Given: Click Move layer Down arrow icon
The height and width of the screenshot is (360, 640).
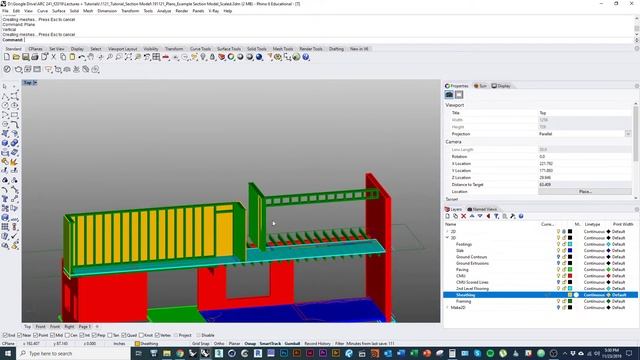Looking at the screenshot, I should 480,216.
